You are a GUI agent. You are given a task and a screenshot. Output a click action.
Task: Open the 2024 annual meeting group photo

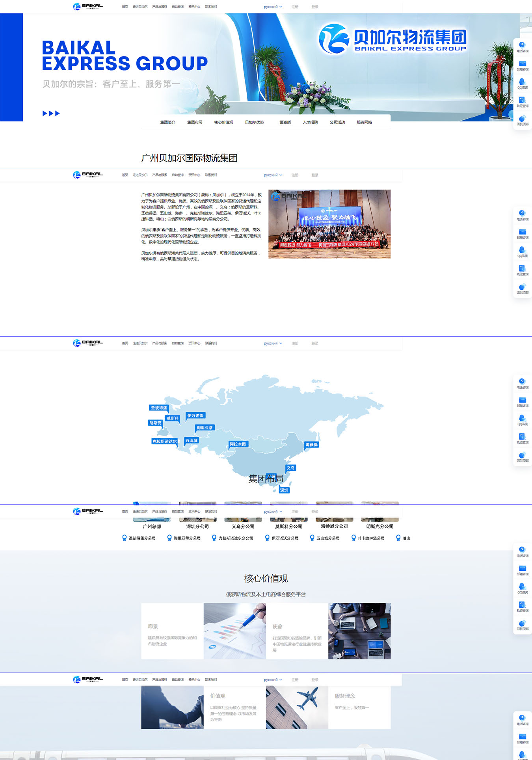coord(329,224)
